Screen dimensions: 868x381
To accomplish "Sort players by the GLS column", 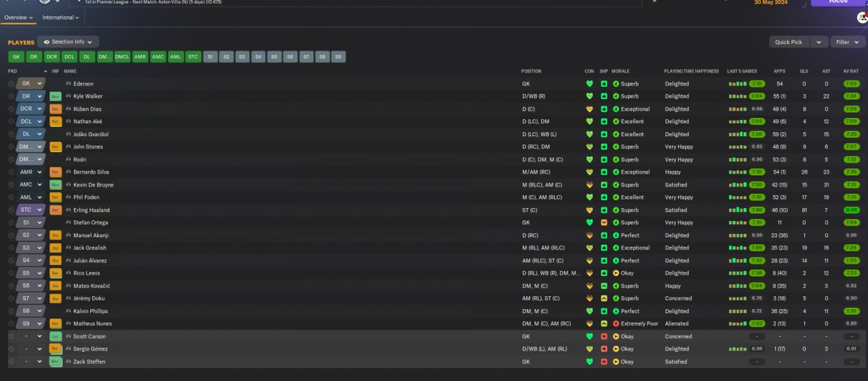I will [x=804, y=71].
